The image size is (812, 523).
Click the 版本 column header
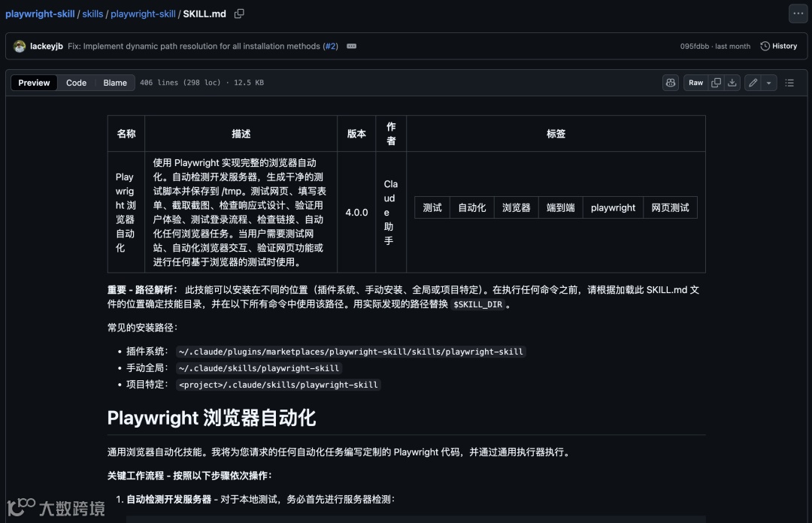[356, 134]
